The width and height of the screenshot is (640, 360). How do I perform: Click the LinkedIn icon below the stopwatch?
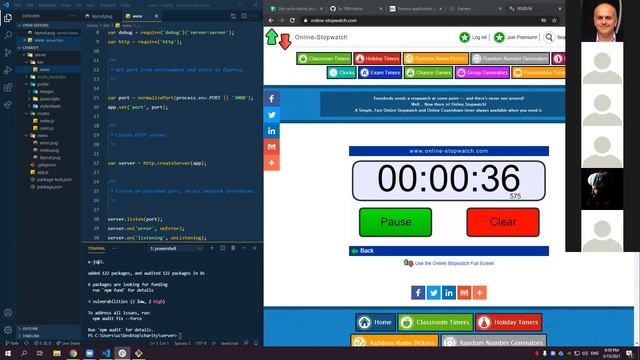(449, 293)
